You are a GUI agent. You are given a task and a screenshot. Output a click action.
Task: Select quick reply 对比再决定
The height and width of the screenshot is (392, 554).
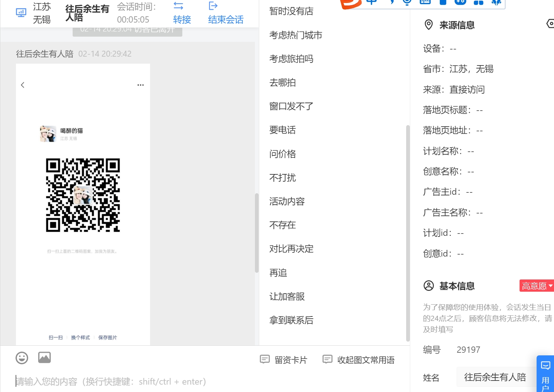coord(291,249)
